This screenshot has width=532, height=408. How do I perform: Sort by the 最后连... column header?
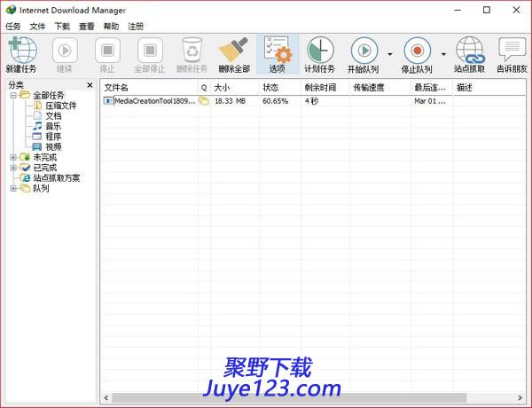(x=432, y=88)
